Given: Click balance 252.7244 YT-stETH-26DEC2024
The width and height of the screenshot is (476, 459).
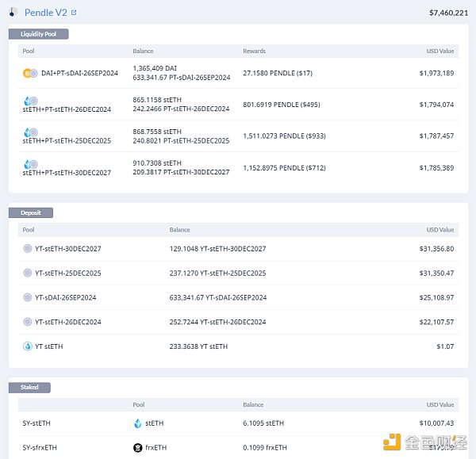Looking at the screenshot, I should click(x=217, y=322).
